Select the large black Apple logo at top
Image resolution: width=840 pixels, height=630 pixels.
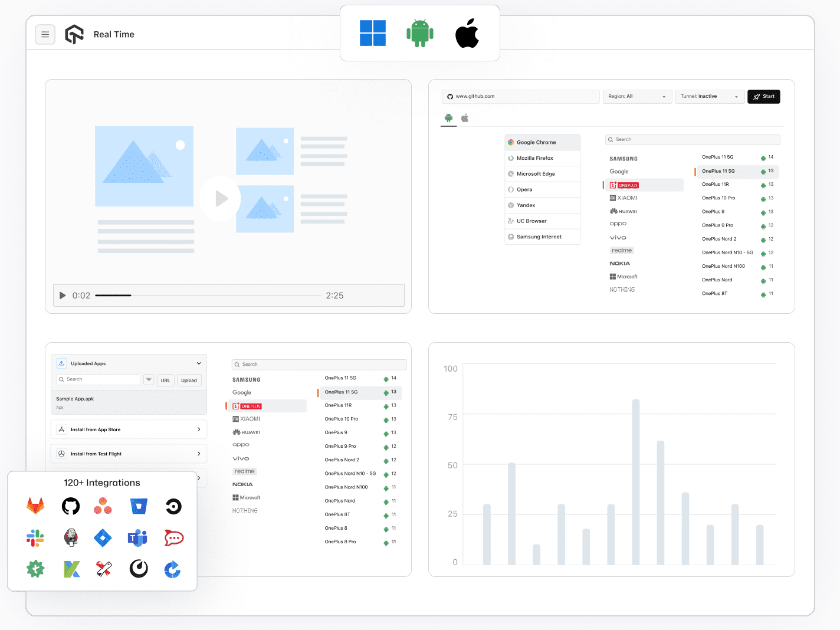tap(467, 33)
